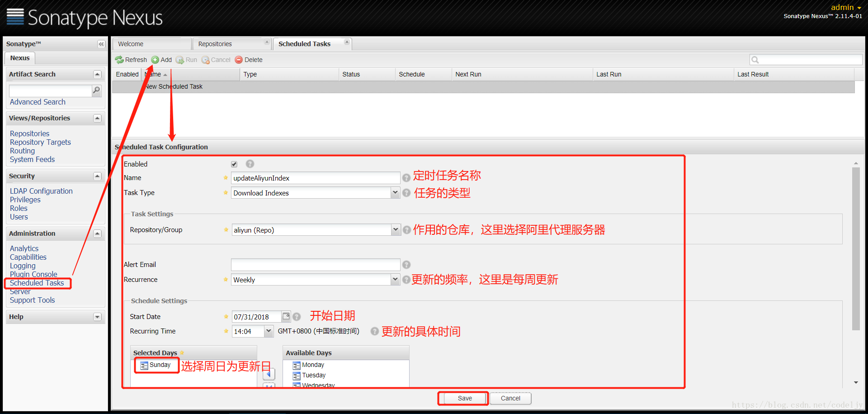Select Sunday in Selected Days
The width and height of the screenshot is (868, 414).
(x=156, y=365)
